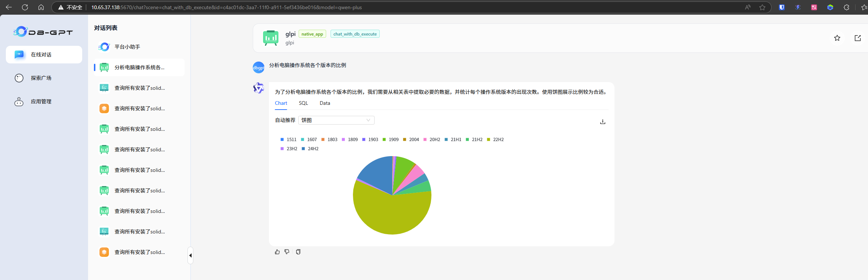Download the chart image

pyautogui.click(x=602, y=122)
